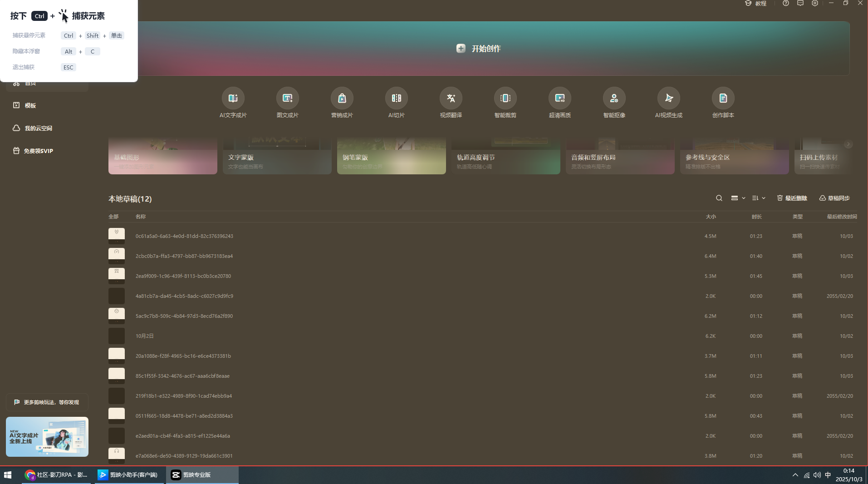The width and height of the screenshot is (868, 484).
Task: Open 我的云空间 in the sidebar
Action: coord(47,128)
